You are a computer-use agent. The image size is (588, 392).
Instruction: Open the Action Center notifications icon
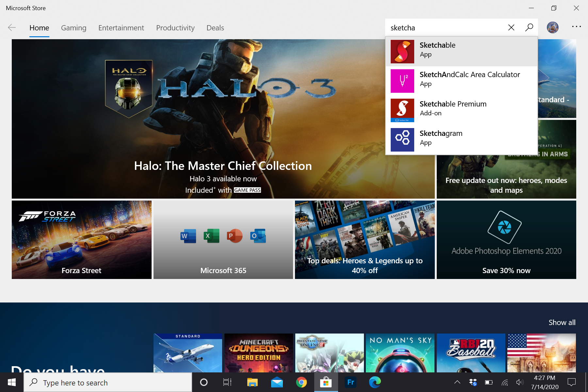(572, 382)
